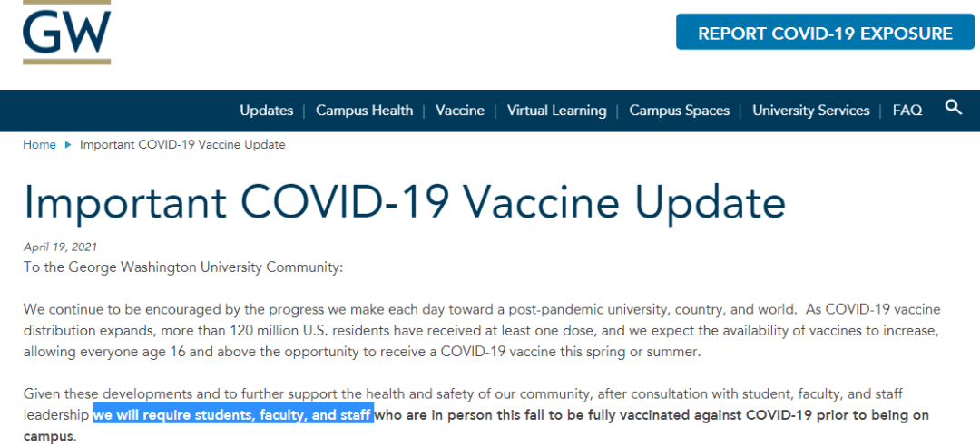The image size is (980, 446).
Task: Open the FAQ navigation link
Action: (x=907, y=111)
